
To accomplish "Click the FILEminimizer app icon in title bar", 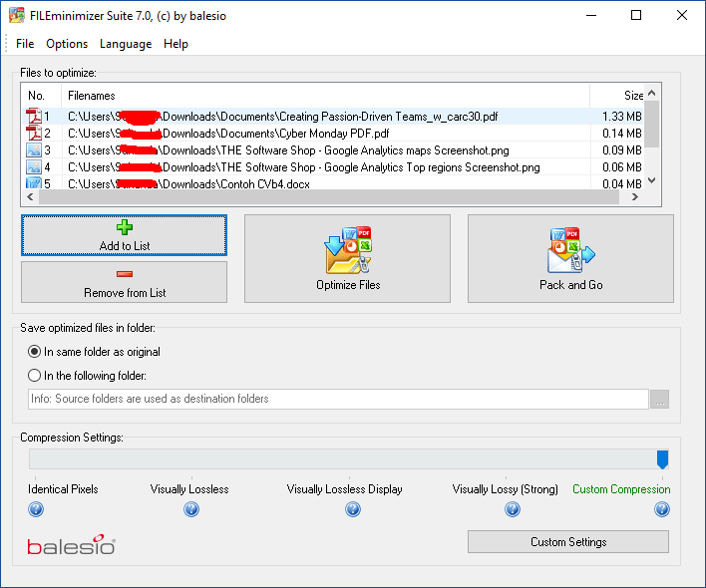I will 17,15.
